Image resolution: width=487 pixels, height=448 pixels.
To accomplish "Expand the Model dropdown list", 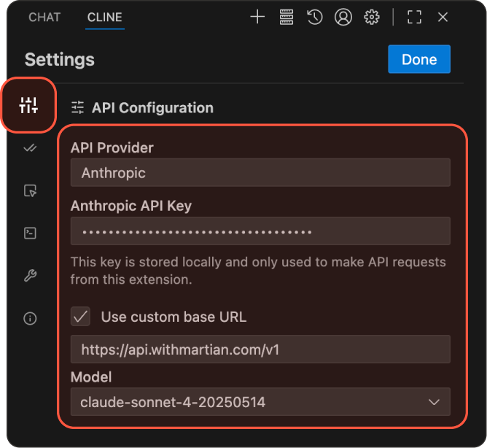I will (260, 402).
